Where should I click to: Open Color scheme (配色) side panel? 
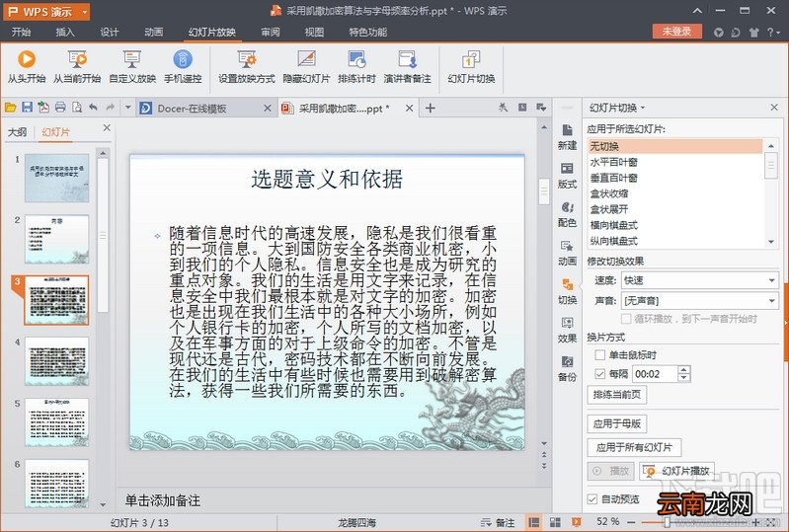click(567, 214)
